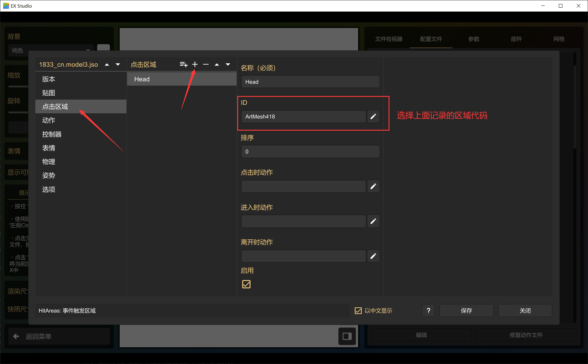
Task: Switch to the 网格 tab
Action: point(559,39)
